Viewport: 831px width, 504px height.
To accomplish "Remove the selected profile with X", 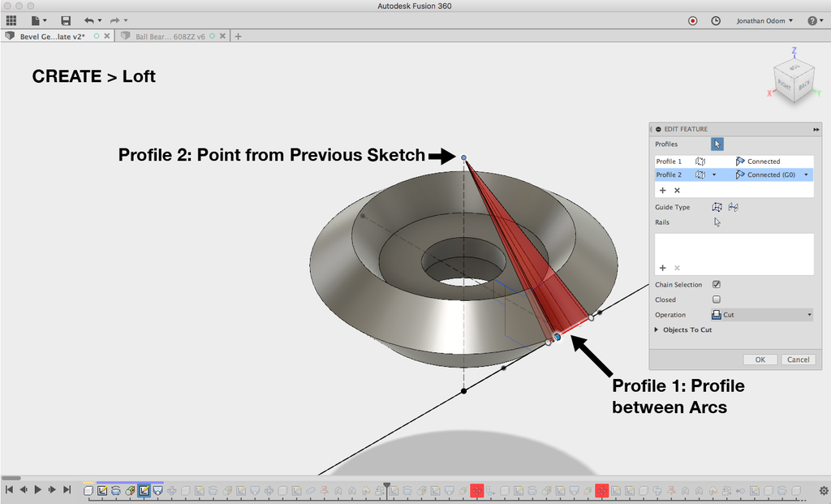I will pyautogui.click(x=677, y=190).
